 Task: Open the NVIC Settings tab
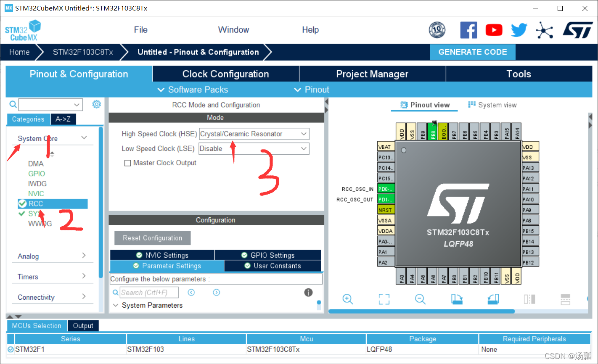162,255
